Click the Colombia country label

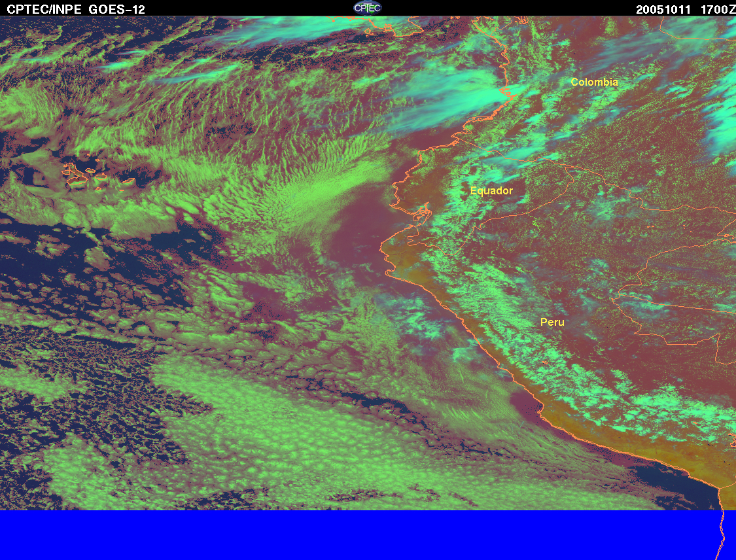point(594,82)
